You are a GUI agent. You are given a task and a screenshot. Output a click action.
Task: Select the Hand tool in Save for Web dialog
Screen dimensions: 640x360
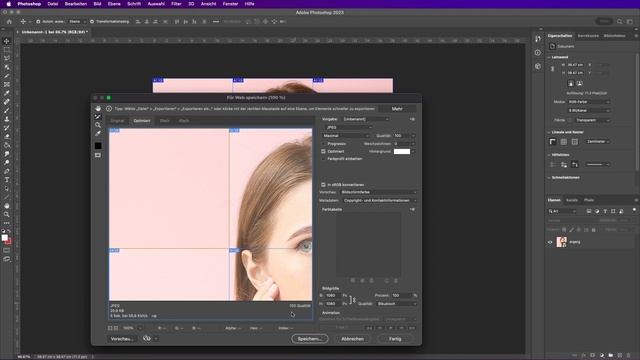(x=98, y=109)
